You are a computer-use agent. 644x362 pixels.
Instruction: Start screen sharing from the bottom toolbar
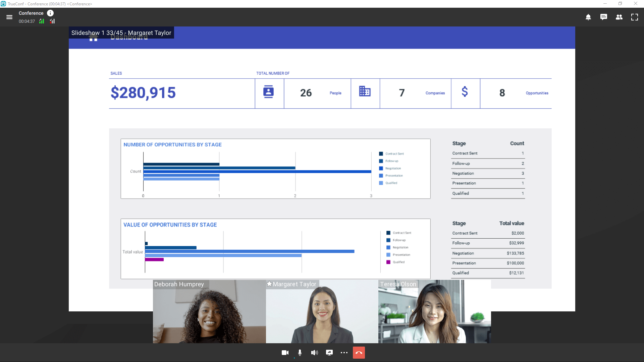click(x=329, y=352)
